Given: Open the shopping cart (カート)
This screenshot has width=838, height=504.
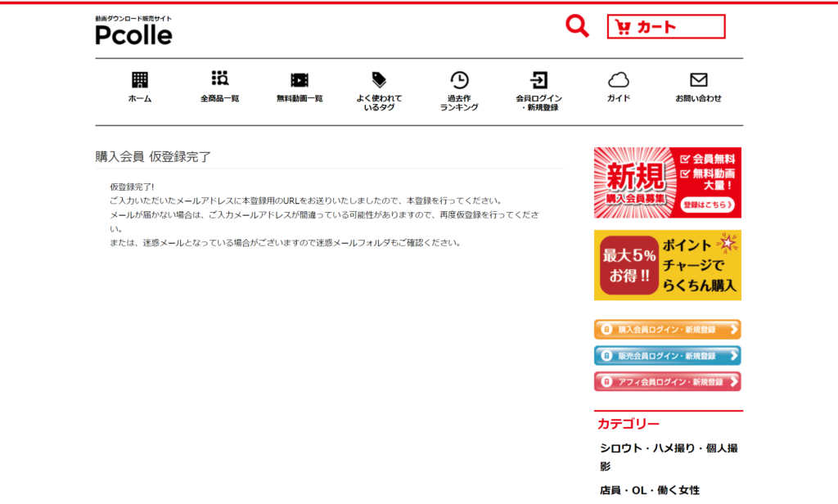Looking at the screenshot, I should tap(665, 27).
